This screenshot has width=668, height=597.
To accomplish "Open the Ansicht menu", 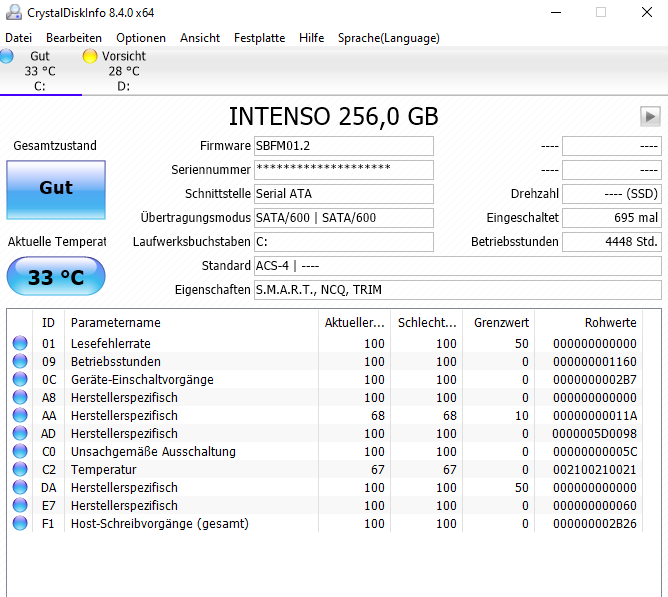I will click(x=200, y=38).
